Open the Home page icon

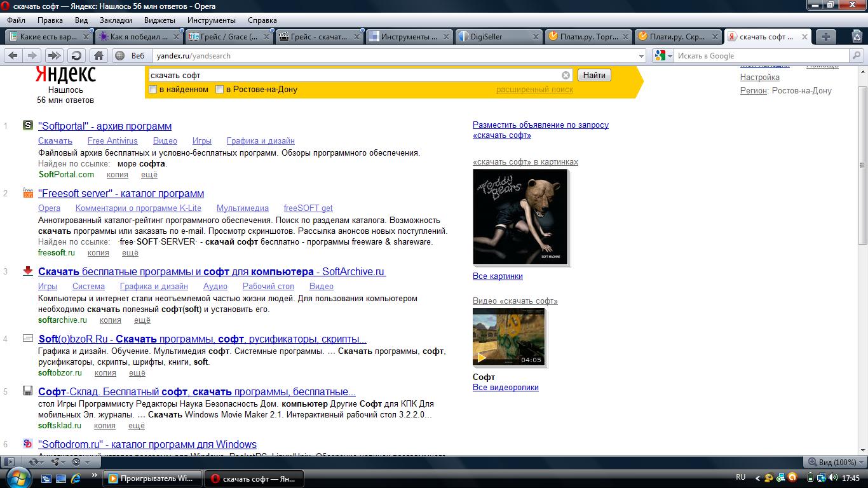tap(98, 55)
